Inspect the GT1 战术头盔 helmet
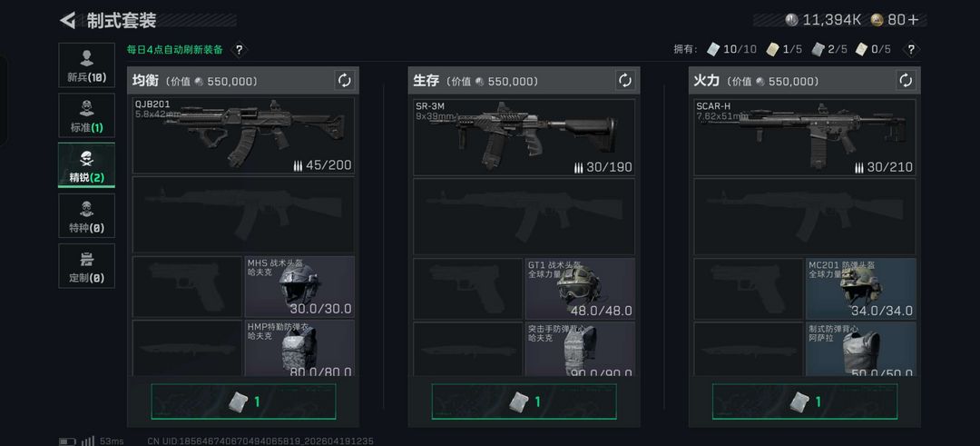 [580, 288]
